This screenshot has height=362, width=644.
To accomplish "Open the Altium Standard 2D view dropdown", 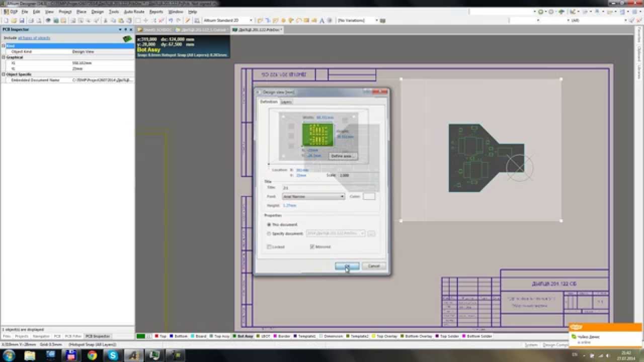I will coord(227,21).
